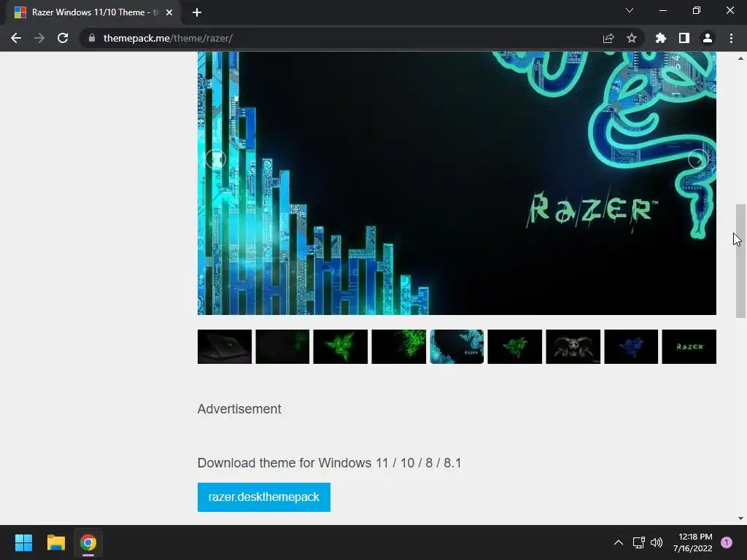Screen dimensions: 747x560
Task: Open the volume tray icon
Action: click(657, 542)
